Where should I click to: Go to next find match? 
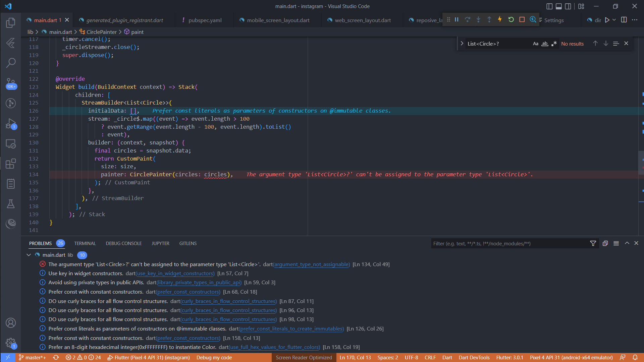coord(606,44)
